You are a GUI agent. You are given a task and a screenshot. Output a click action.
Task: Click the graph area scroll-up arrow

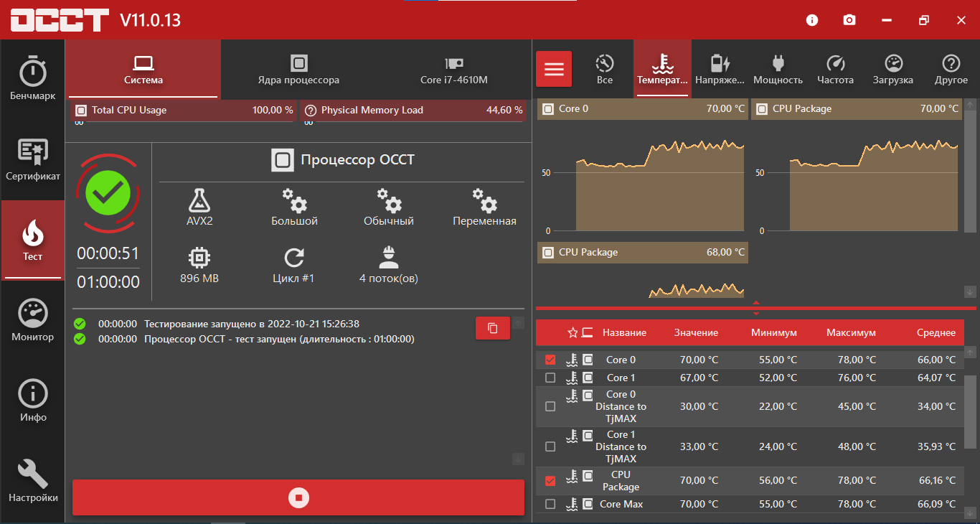coord(970,106)
